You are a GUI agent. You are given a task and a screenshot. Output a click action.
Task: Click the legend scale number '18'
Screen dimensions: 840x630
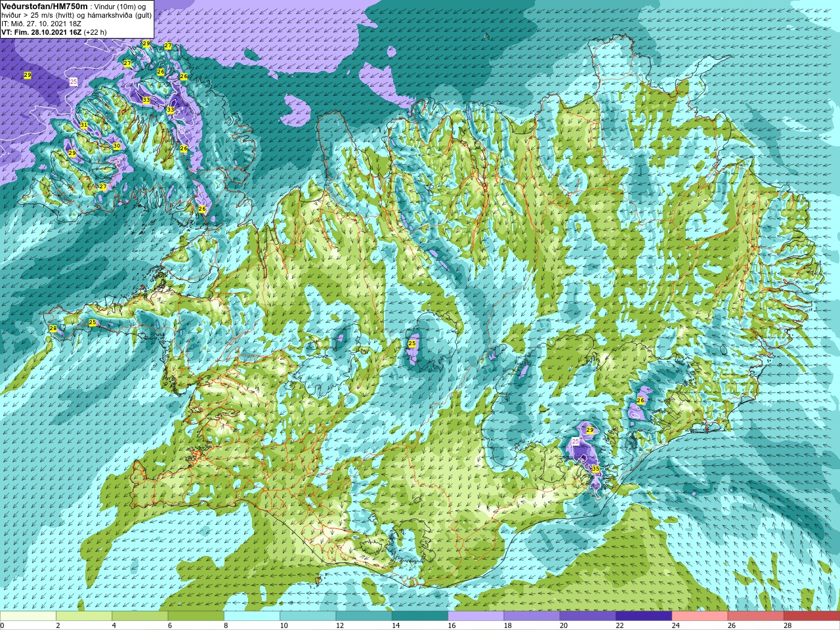(507, 625)
